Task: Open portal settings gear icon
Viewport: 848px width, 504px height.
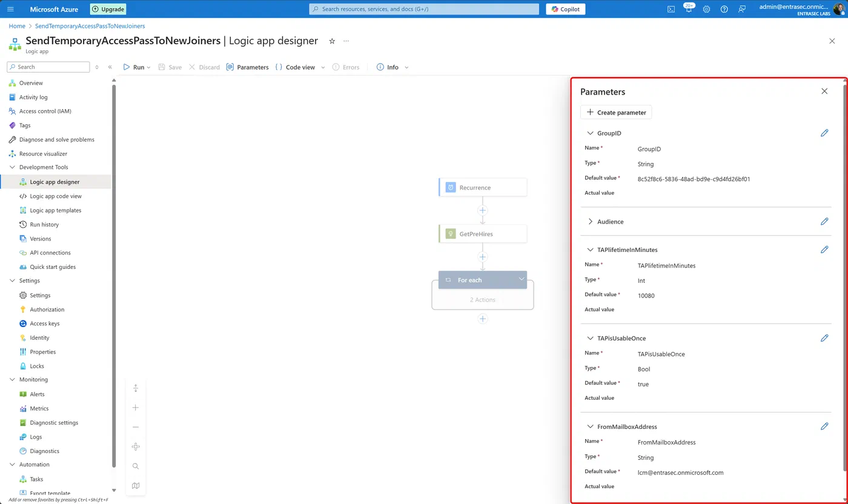Action: [706, 9]
